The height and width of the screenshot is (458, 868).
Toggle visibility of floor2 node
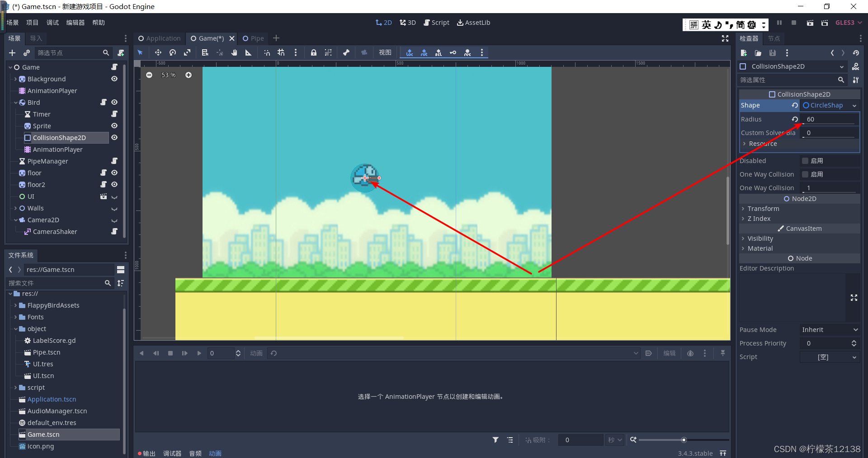coord(114,184)
